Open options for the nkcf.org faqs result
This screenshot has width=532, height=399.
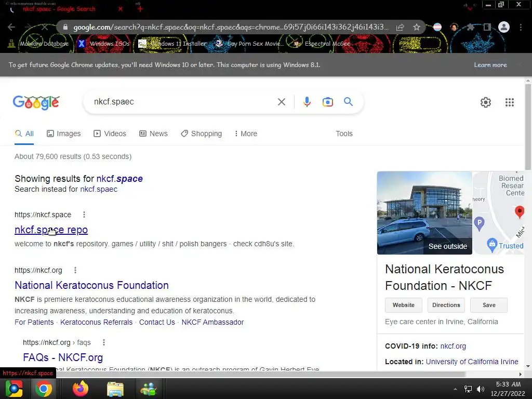[x=104, y=342]
